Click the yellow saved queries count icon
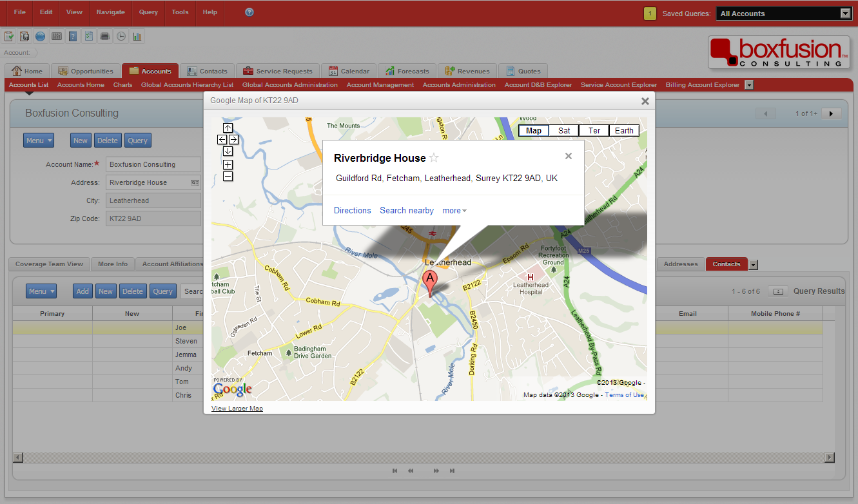The width and height of the screenshot is (858, 504). tap(650, 14)
